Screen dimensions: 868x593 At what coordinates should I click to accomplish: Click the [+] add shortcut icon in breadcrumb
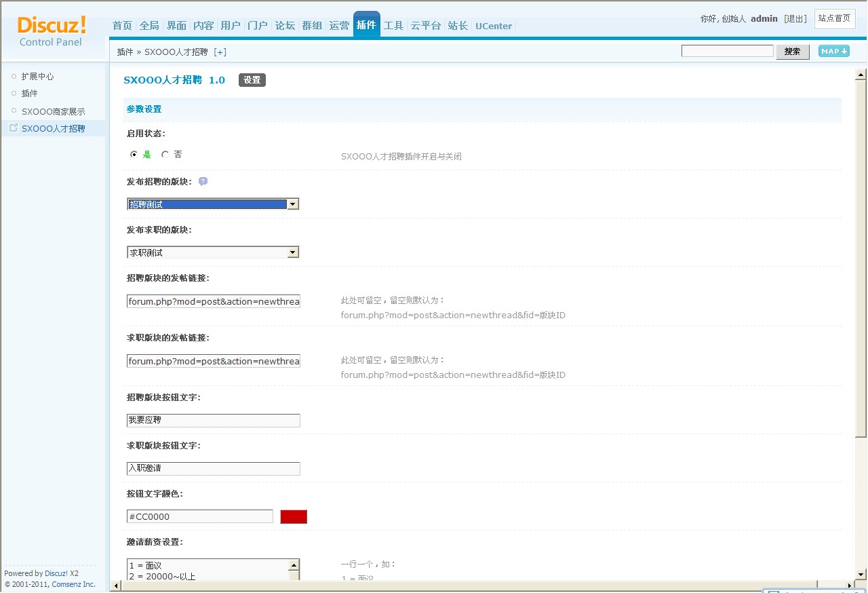point(220,52)
